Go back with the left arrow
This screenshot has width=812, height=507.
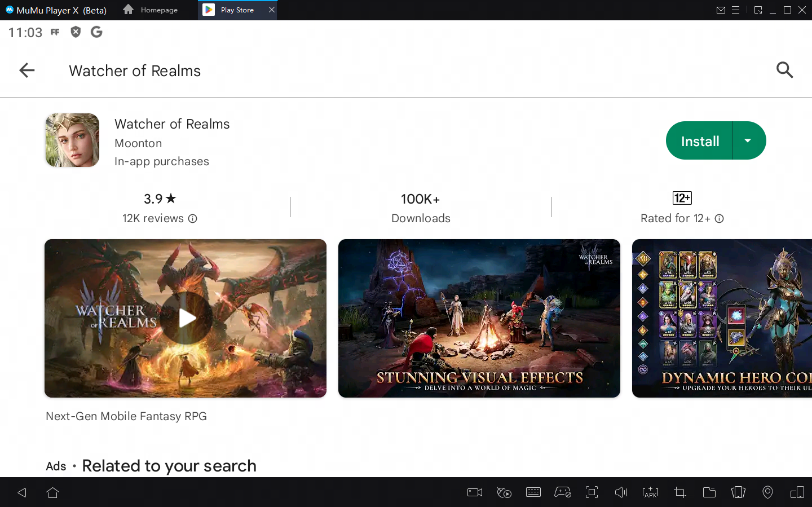click(x=27, y=70)
